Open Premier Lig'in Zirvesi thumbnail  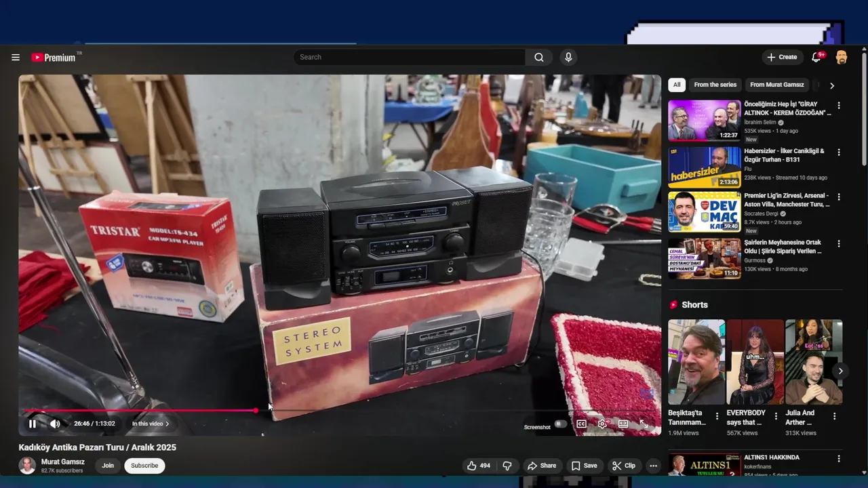[705, 212]
